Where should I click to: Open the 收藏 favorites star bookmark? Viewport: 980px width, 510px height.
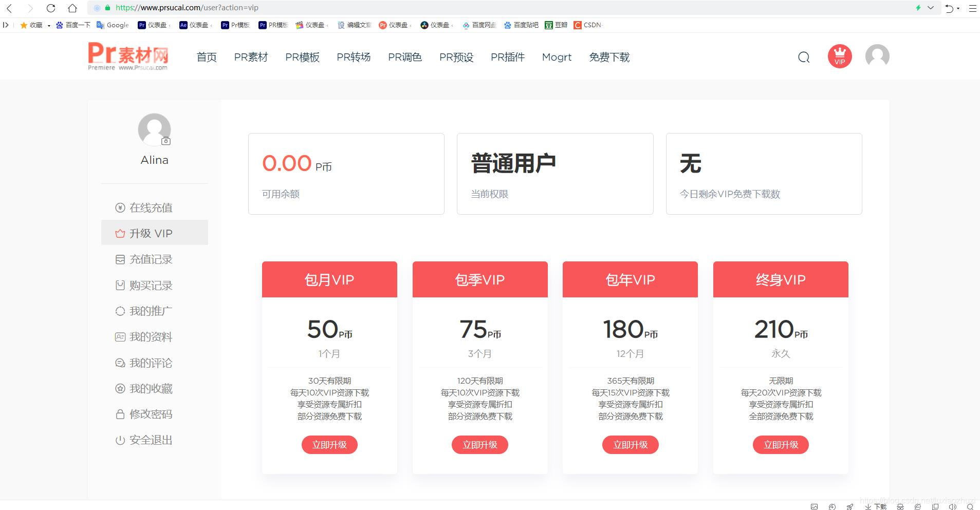point(32,25)
